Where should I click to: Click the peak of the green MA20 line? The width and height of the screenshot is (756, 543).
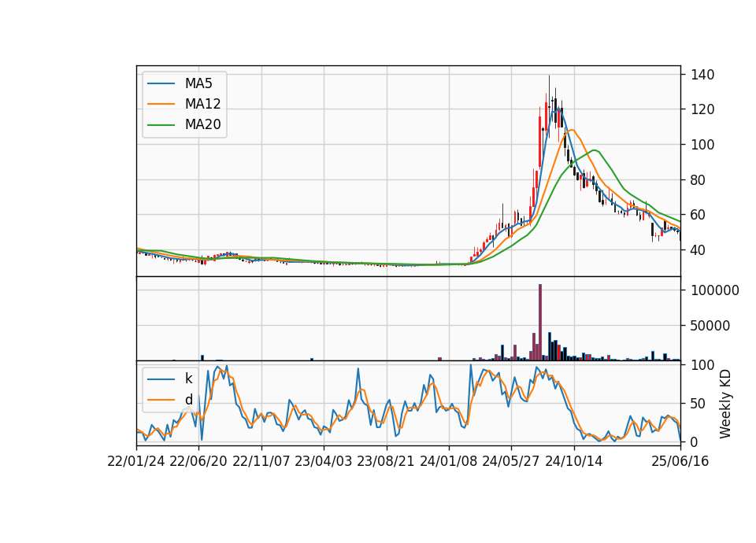[x=595, y=150]
